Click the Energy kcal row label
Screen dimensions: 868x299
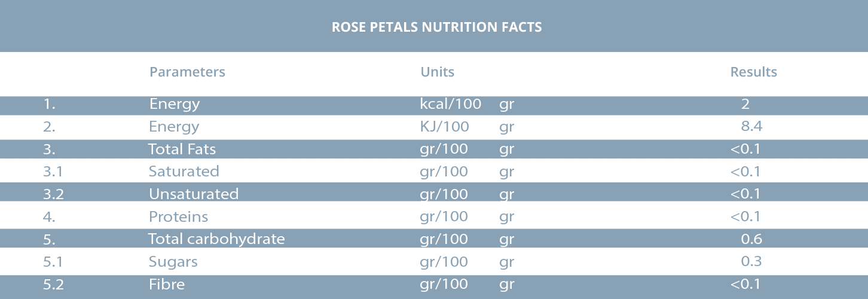pos(175,105)
